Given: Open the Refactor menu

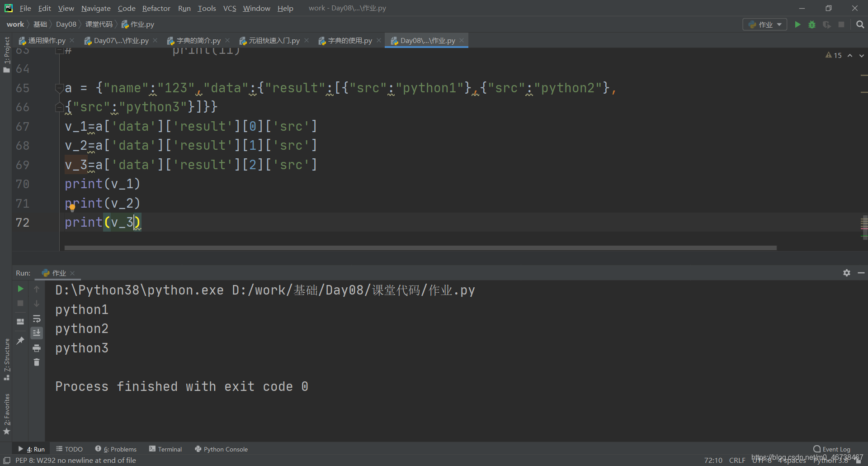Looking at the screenshot, I should point(156,8).
